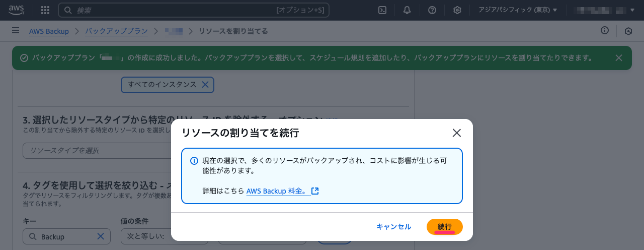Screen dimensions: 644x250
Task: Open the AWS Backup 料金 link
Action: click(278, 191)
